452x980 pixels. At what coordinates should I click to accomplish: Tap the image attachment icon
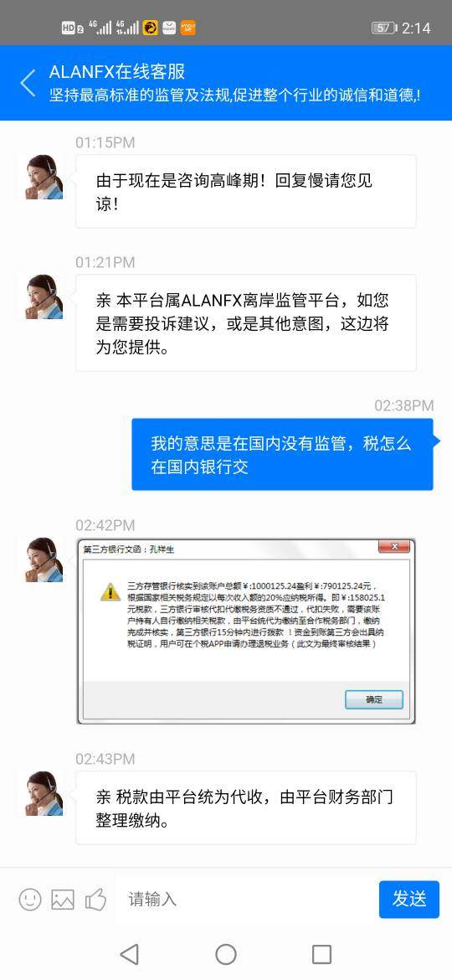pyautogui.click(x=63, y=900)
